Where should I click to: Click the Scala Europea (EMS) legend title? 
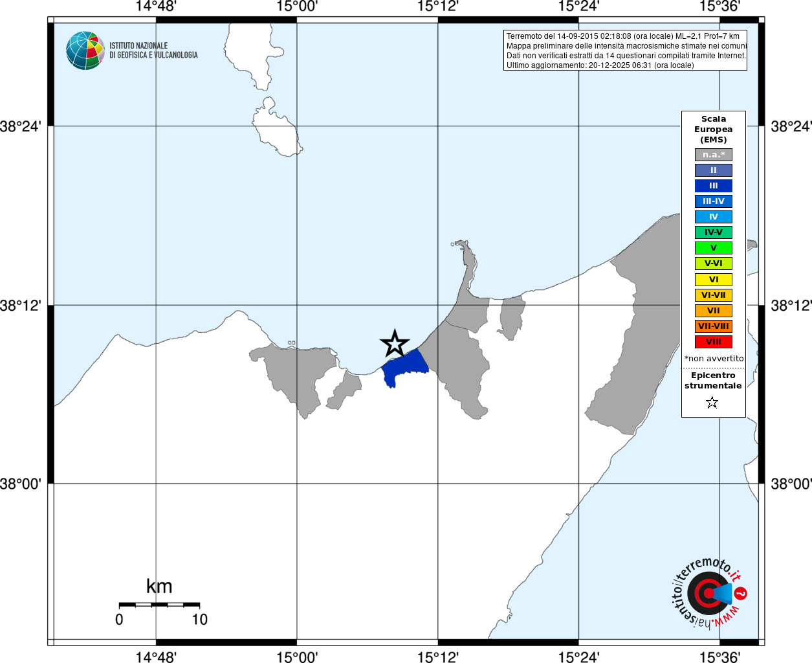(714, 129)
